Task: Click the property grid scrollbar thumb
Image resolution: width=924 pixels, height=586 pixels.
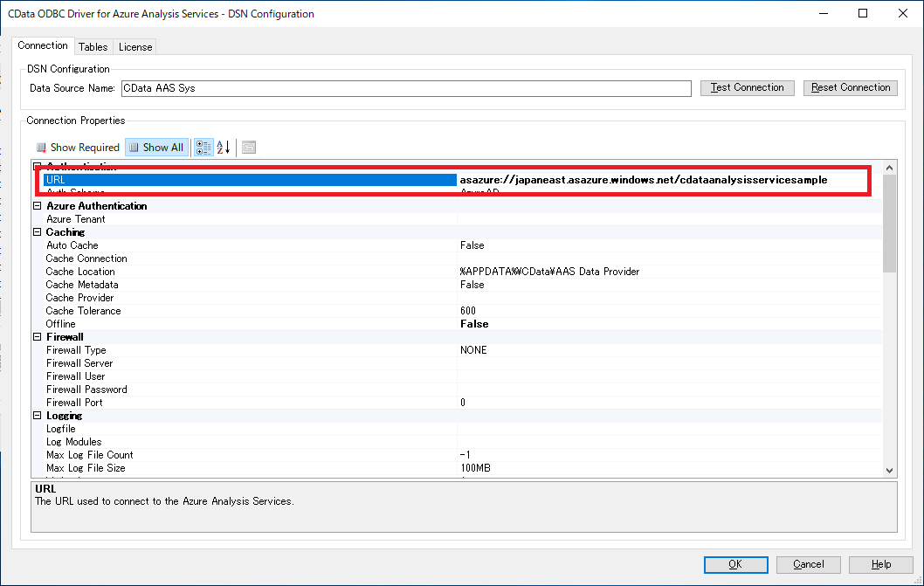Action: pos(889,224)
